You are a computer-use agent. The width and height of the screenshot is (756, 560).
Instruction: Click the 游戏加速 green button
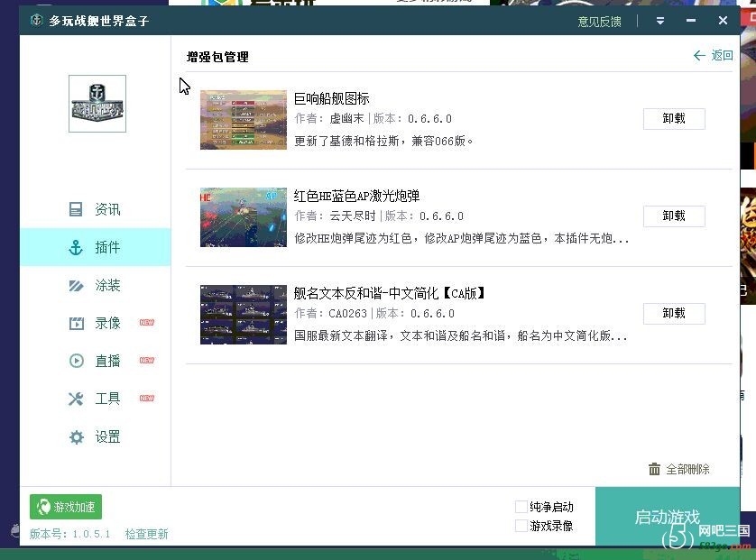point(66,507)
